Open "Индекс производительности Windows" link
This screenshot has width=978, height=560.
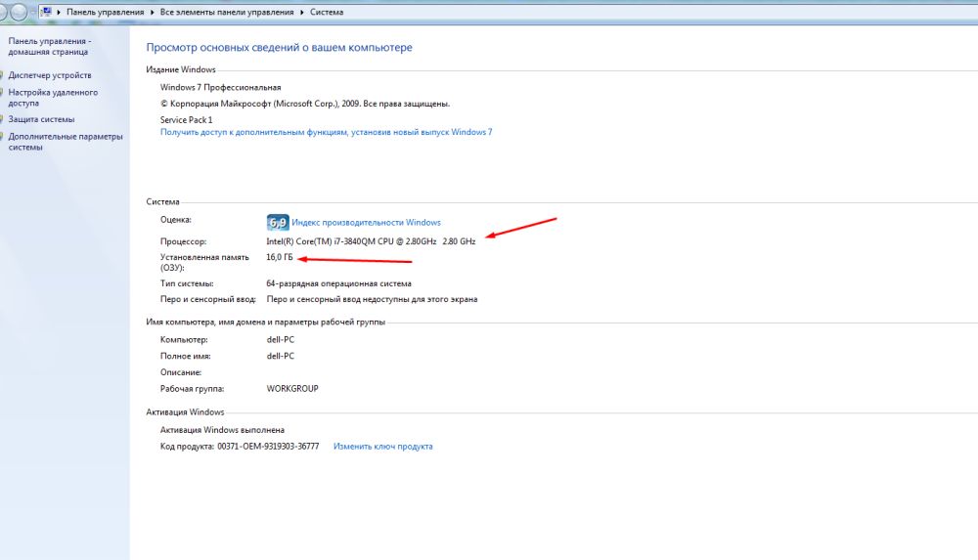366,223
